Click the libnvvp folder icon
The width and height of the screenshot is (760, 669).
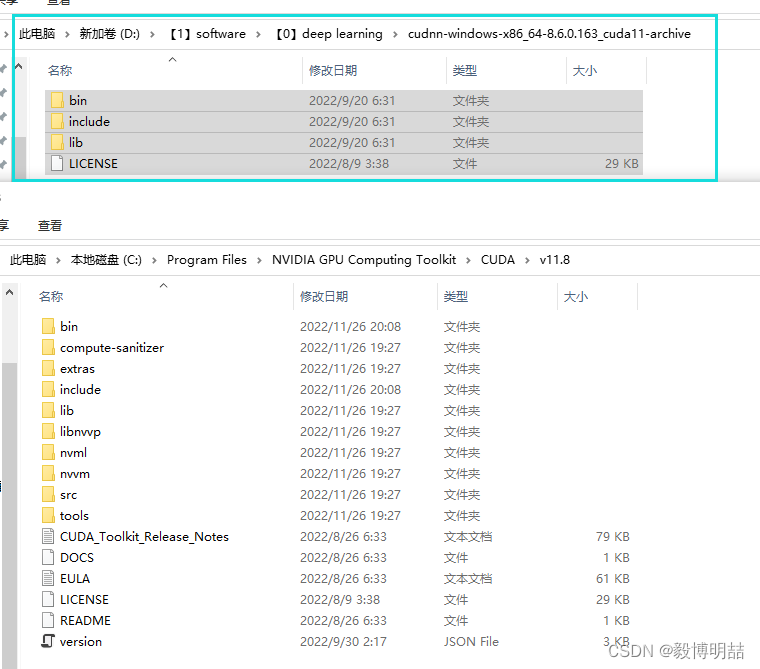click(x=48, y=431)
